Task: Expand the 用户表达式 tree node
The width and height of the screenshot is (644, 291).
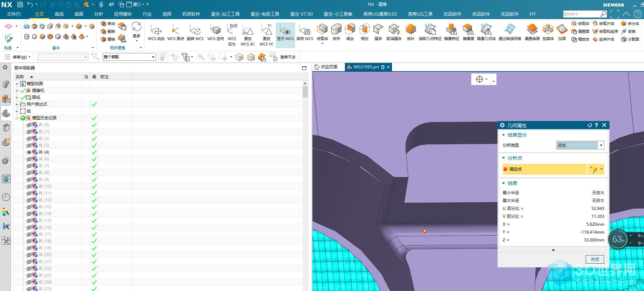Action: tap(17, 104)
